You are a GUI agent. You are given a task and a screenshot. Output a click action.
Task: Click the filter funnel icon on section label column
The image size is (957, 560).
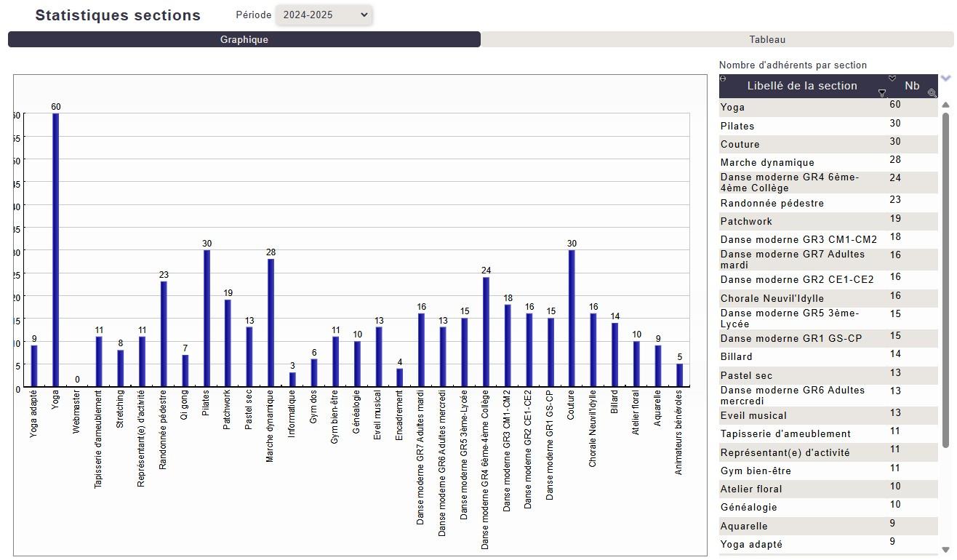(x=882, y=93)
